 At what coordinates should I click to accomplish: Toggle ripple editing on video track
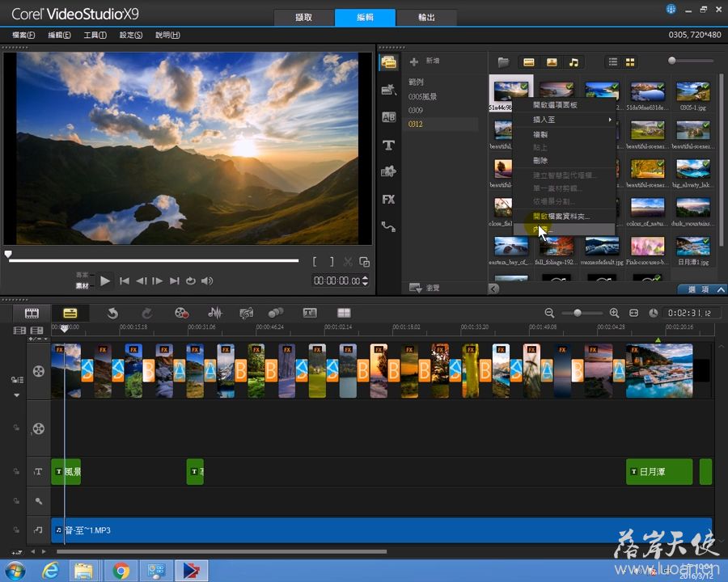tap(17, 380)
